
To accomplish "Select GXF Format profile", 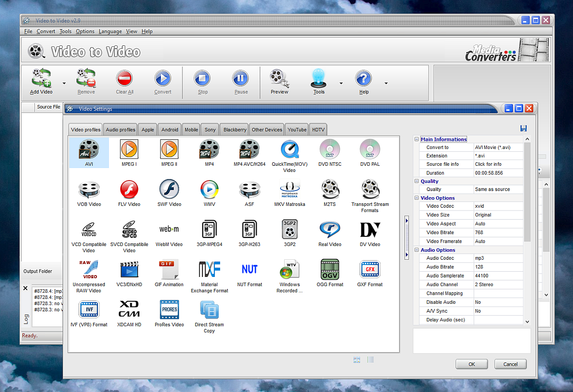I will [370, 273].
